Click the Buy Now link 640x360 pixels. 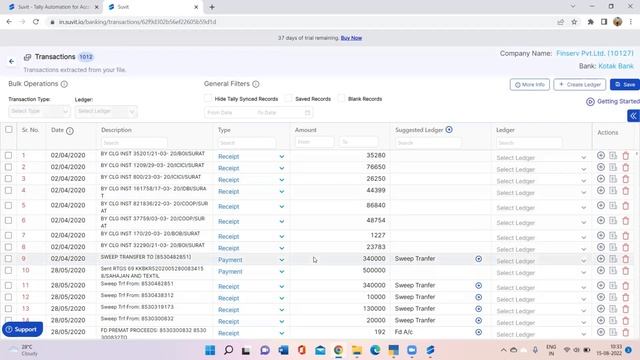(351, 38)
